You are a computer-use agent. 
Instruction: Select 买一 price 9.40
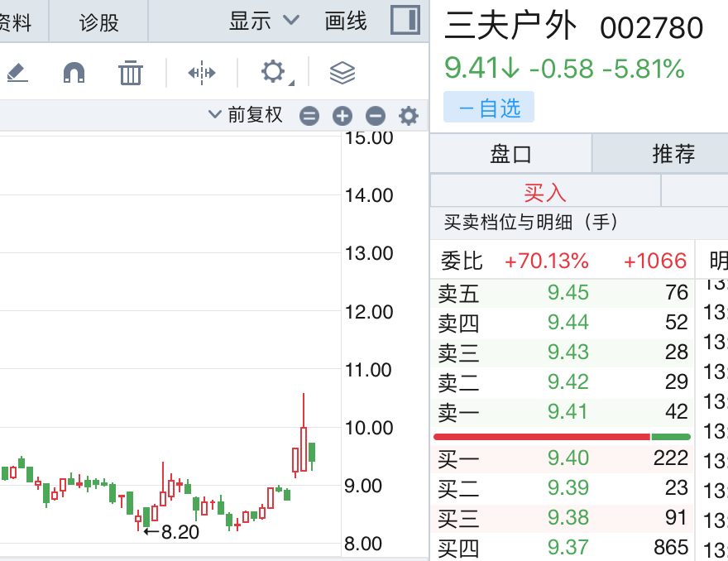[x=568, y=458]
